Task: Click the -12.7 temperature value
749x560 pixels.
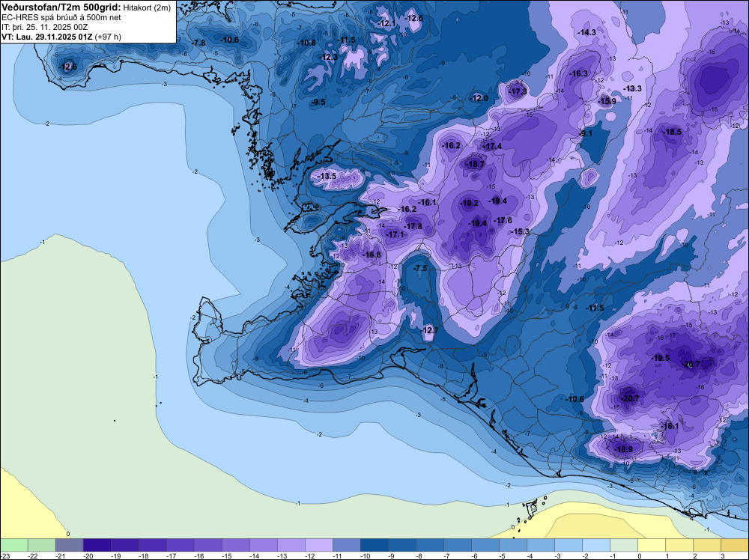Action: tap(429, 330)
